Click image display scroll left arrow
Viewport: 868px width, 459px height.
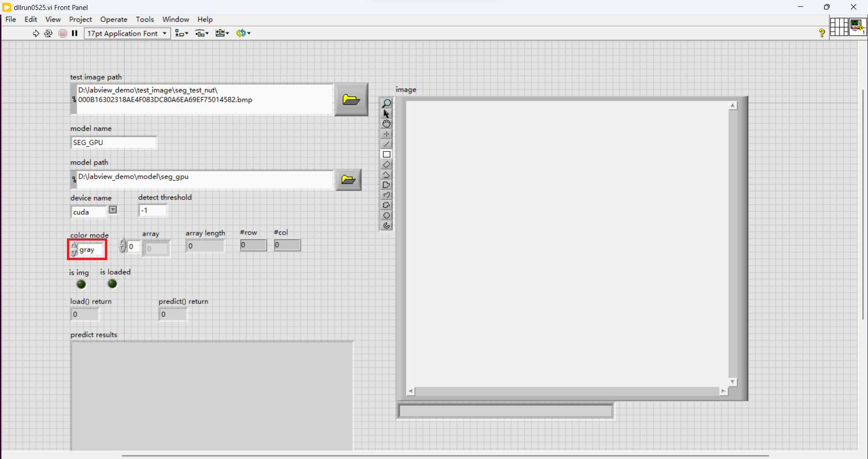tap(411, 391)
